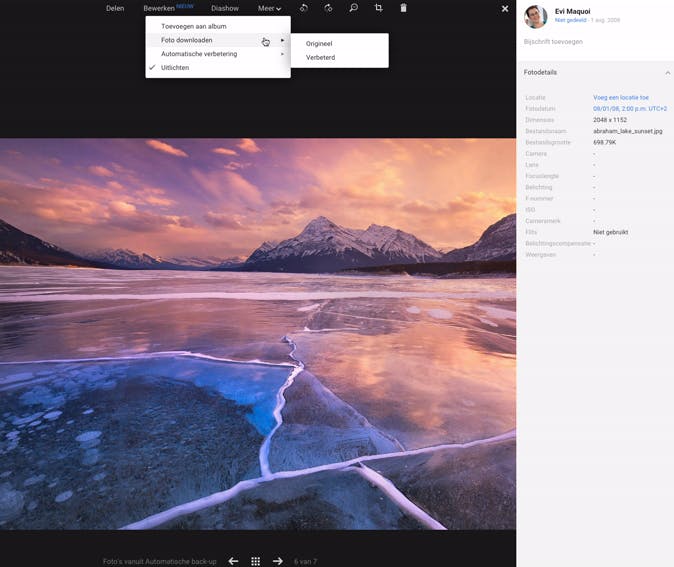Toggle the checked 'Uitlichten' option
Image resolution: width=674 pixels, height=567 pixels.
(x=175, y=68)
